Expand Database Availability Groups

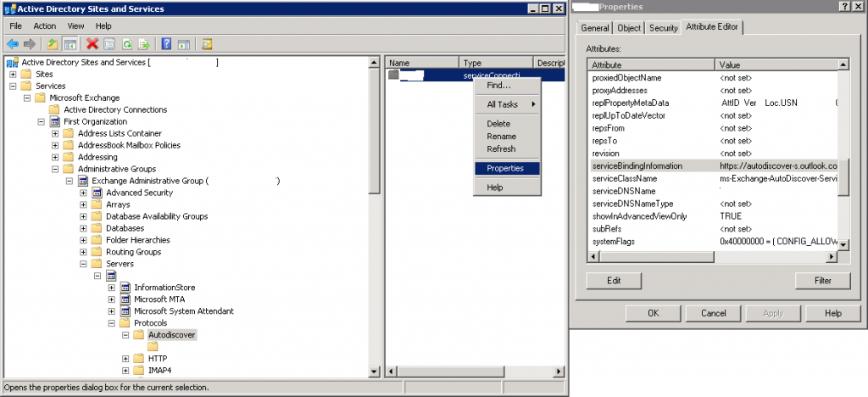pyautogui.click(x=83, y=216)
